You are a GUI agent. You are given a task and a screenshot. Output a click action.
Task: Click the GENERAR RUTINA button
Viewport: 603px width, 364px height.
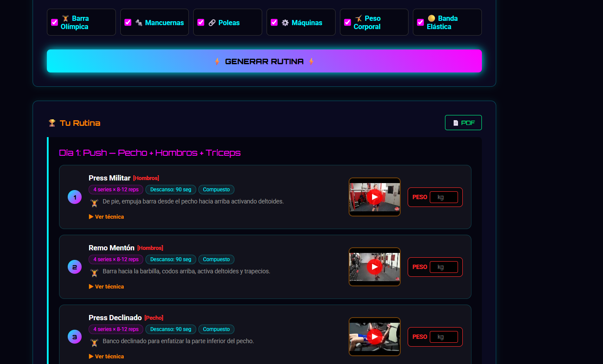point(264,61)
